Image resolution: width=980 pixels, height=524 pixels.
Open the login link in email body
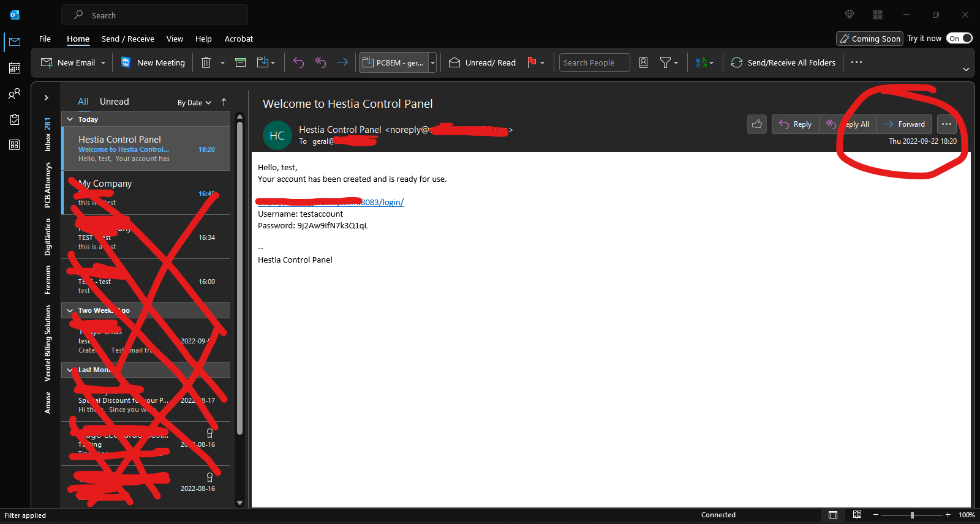click(x=331, y=202)
